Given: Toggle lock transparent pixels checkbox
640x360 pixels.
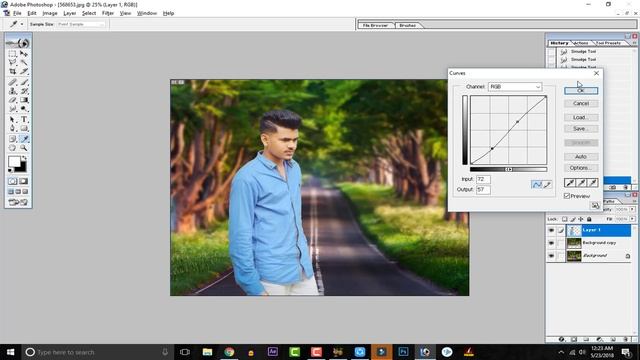Looking at the screenshot, I should [x=564, y=219].
